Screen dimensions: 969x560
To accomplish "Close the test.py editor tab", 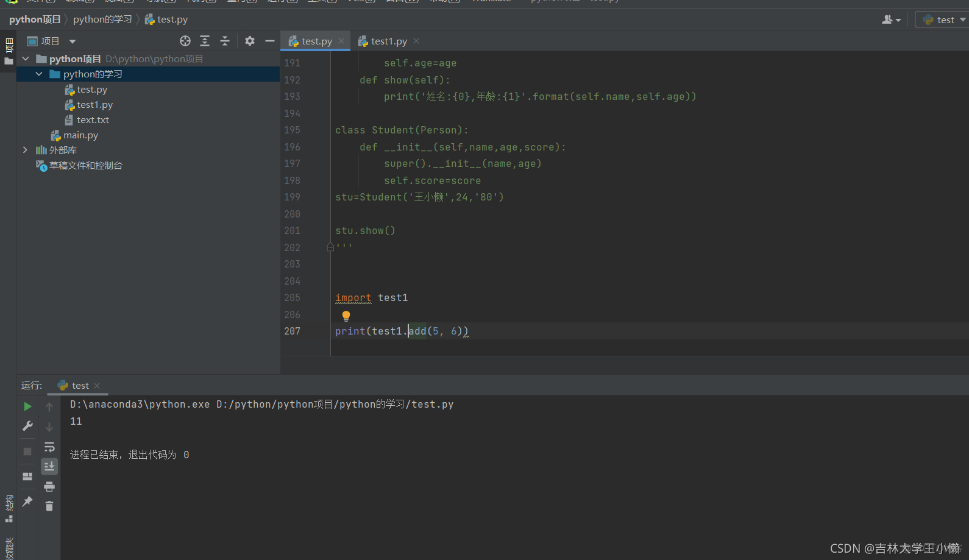I will pos(341,41).
